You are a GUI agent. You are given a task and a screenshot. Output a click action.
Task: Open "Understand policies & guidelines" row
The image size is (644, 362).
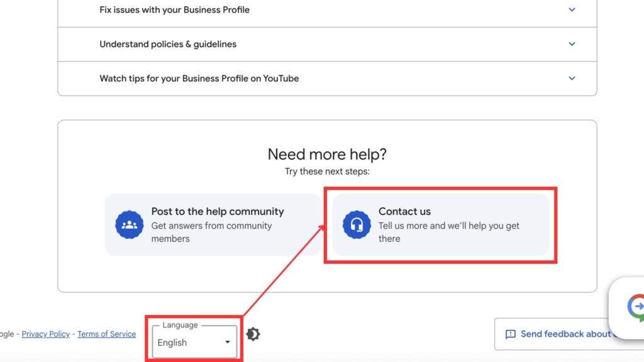click(x=168, y=44)
